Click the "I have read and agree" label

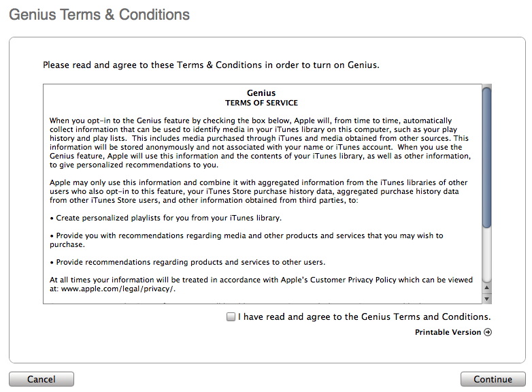coord(364,316)
